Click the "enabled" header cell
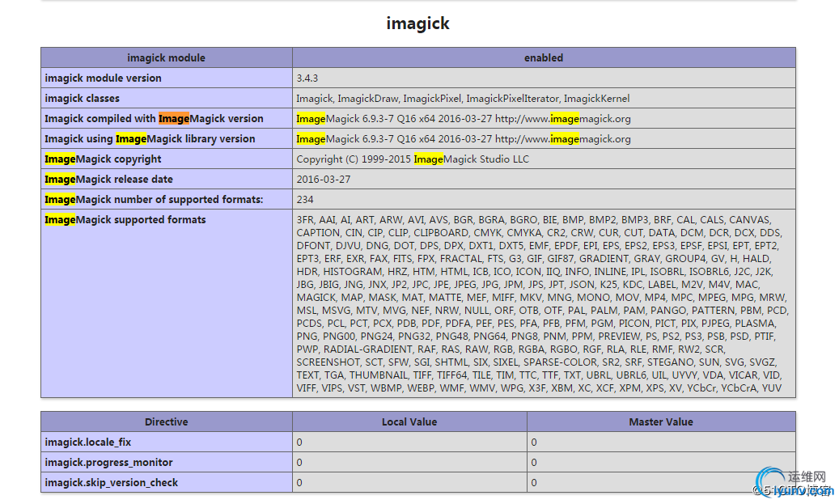The width and height of the screenshot is (839, 504). [x=544, y=57]
